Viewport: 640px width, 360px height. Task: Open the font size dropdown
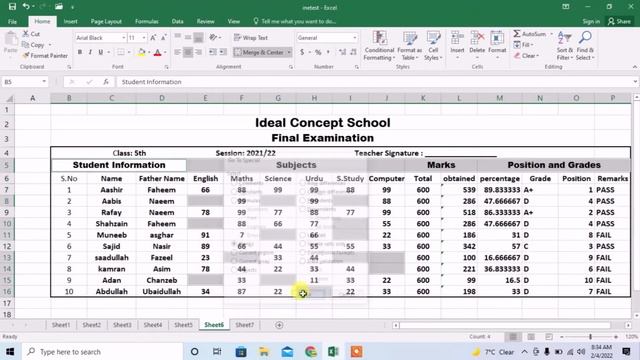tap(144, 38)
